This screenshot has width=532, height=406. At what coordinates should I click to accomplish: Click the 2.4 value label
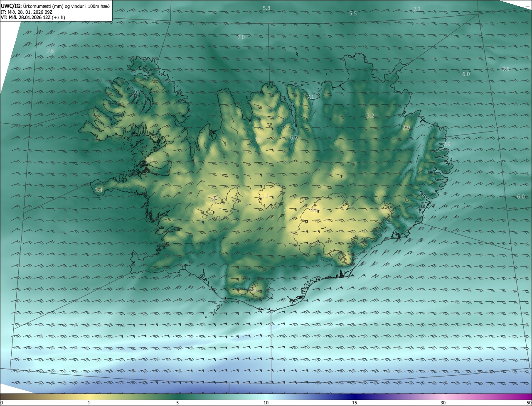pos(150,160)
